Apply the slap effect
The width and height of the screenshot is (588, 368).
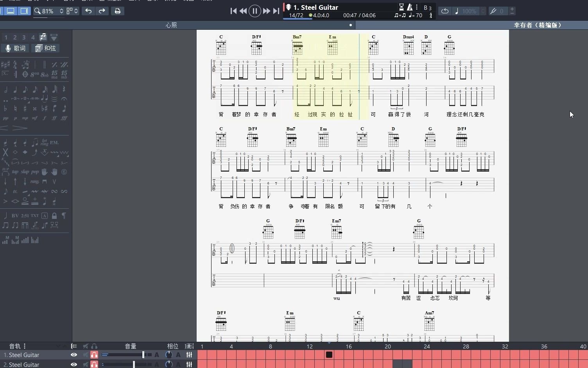coord(25,172)
